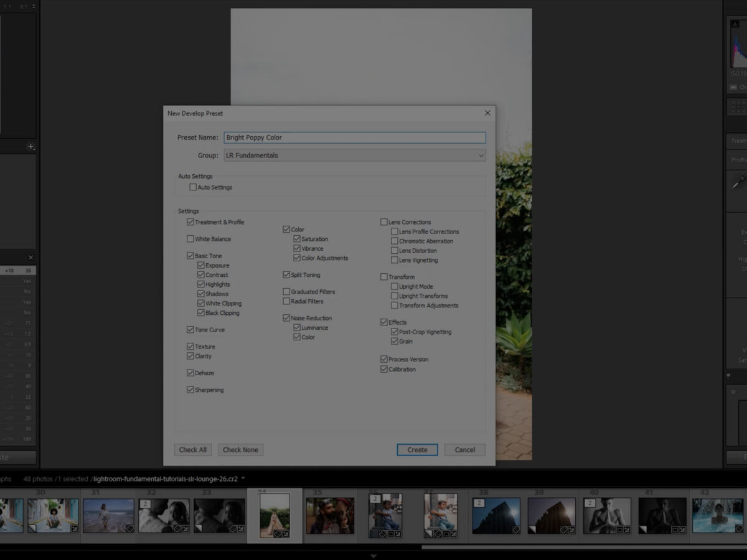Image resolution: width=747 pixels, height=560 pixels.
Task: Enable the White Balance checkbox
Action: pos(190,239)
